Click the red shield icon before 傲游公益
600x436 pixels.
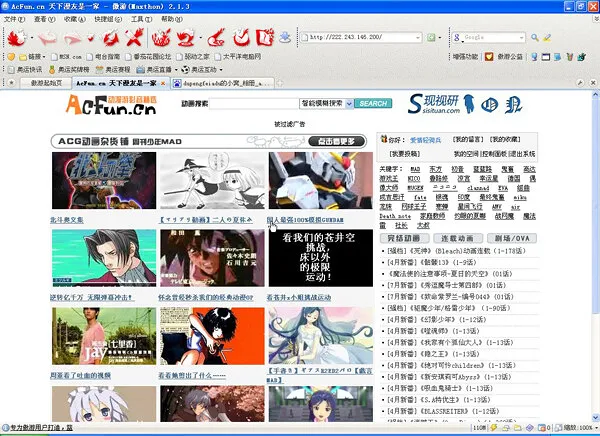point(489,57)
